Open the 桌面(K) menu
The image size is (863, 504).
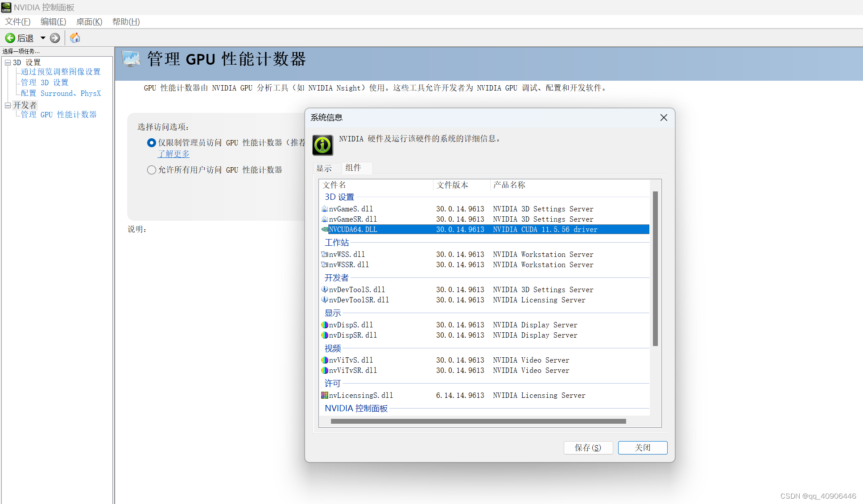pos(89,22)
